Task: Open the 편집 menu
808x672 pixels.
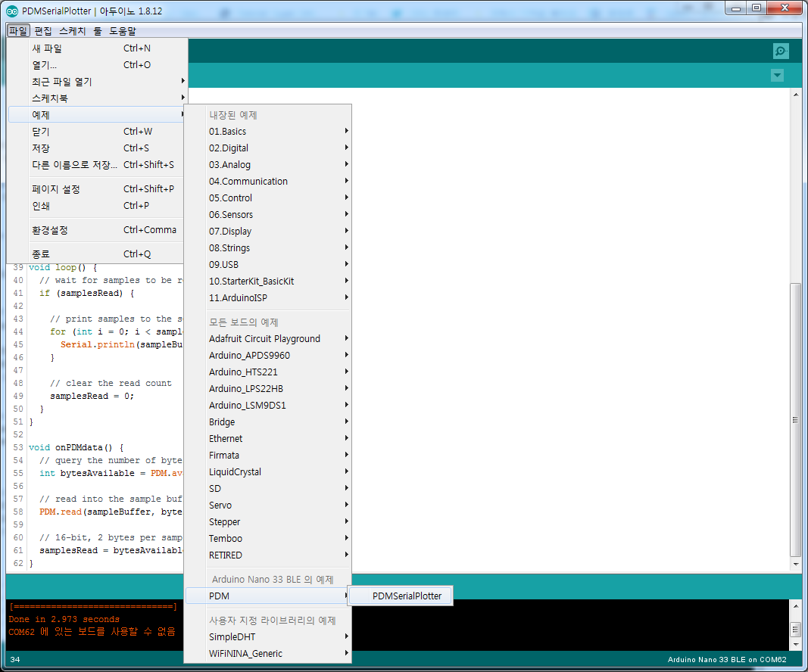Action: [x=43, y=31]
